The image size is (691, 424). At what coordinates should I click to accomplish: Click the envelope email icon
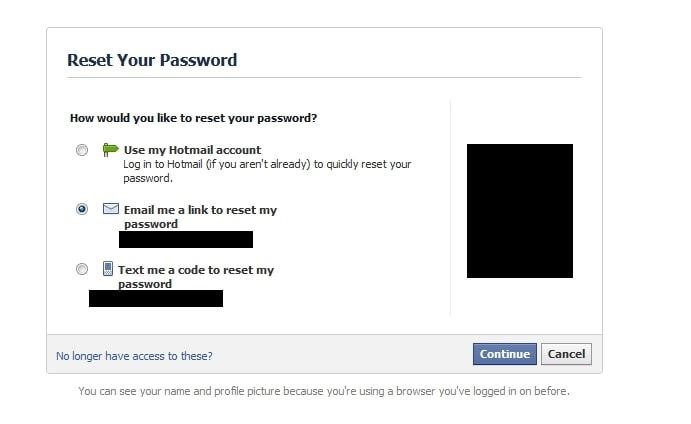point(110,210)
